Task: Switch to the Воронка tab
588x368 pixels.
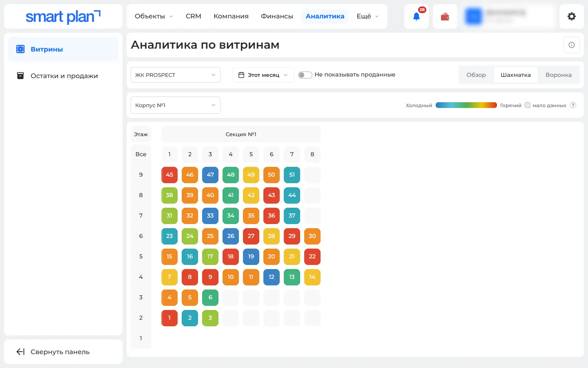Action: [x=559, y=75]
